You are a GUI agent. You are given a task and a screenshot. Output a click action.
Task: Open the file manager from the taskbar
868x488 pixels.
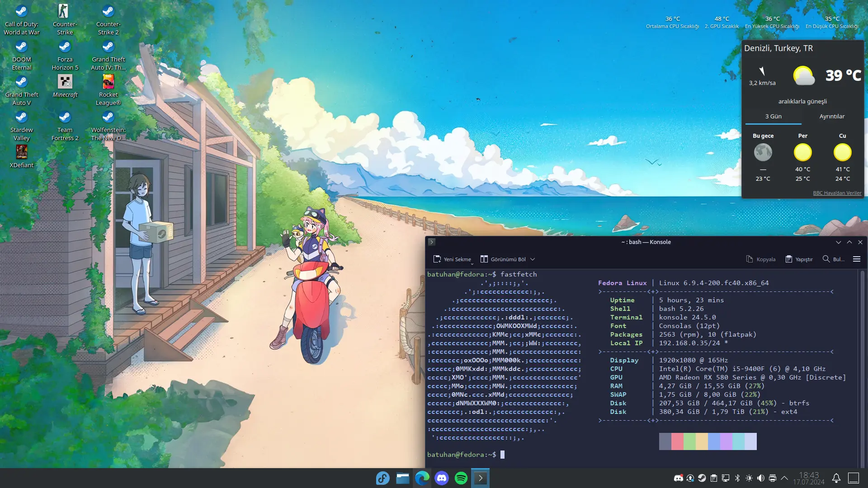click(x=402, y=478)
